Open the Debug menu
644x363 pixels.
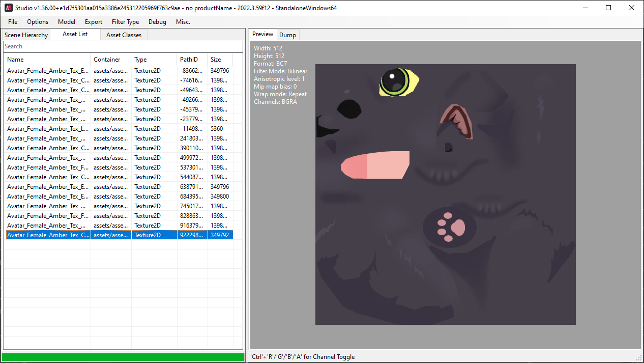tap(157, 22)
